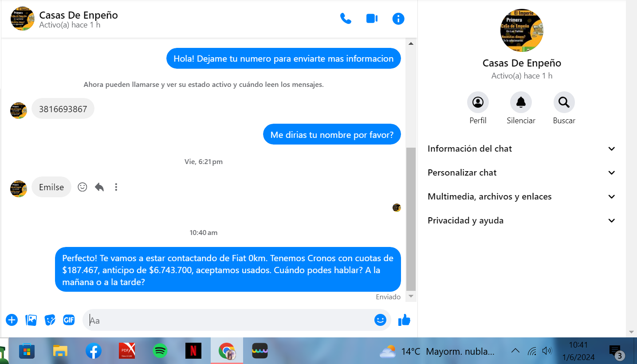The width and height of the screenshot is (637, 364).
Task: Open the Perfil button in the side panel
Action: tap(478, 102)
